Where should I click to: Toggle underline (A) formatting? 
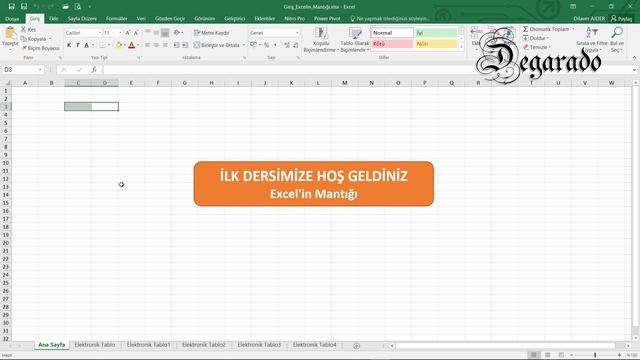coord(87,45)
